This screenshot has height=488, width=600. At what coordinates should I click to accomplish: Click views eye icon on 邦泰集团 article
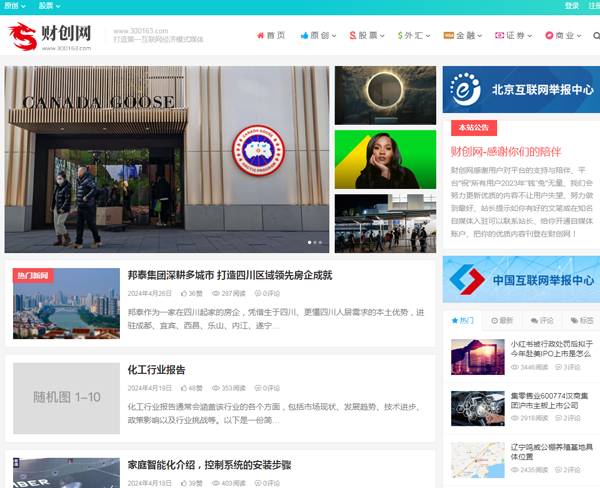tap(216, 294)
